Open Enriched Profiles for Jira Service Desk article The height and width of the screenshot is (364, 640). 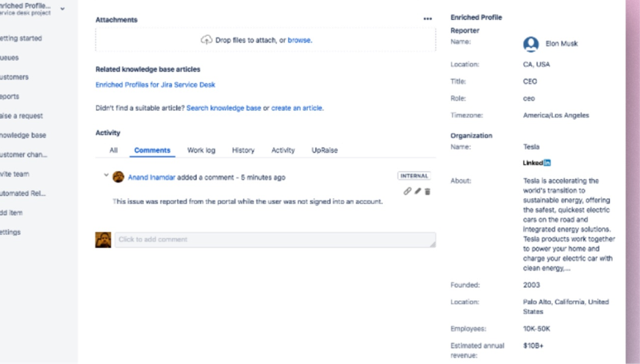[x=155, y=85]
